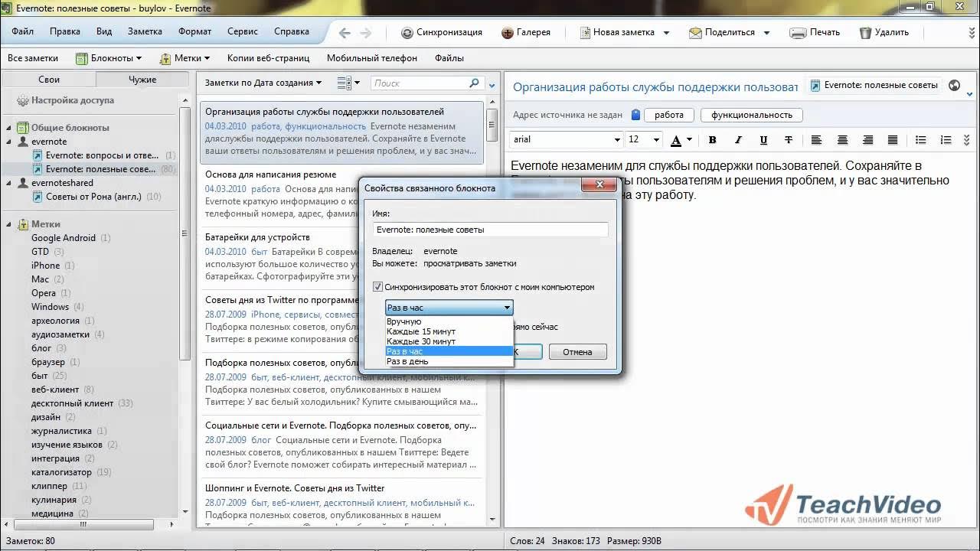Click the Удалить trash icon

pyautogui.click(x=865, y=33)
